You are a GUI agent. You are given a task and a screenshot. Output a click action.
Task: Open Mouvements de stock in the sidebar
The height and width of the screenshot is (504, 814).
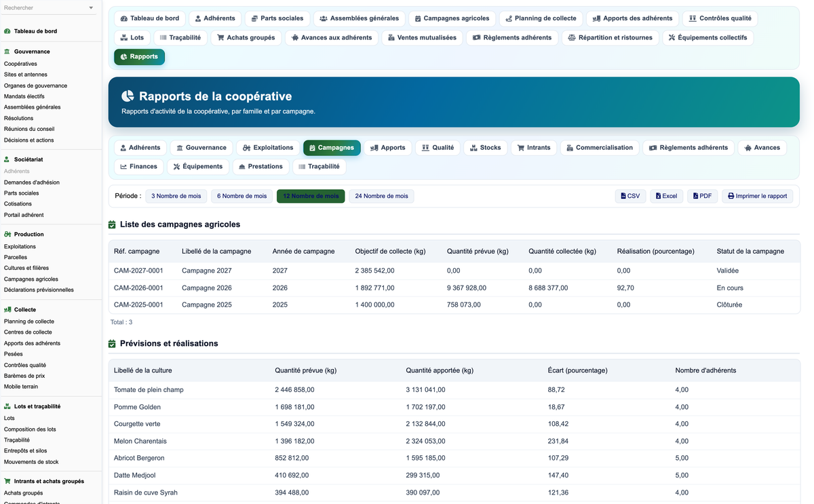click(x=31, y=462)
